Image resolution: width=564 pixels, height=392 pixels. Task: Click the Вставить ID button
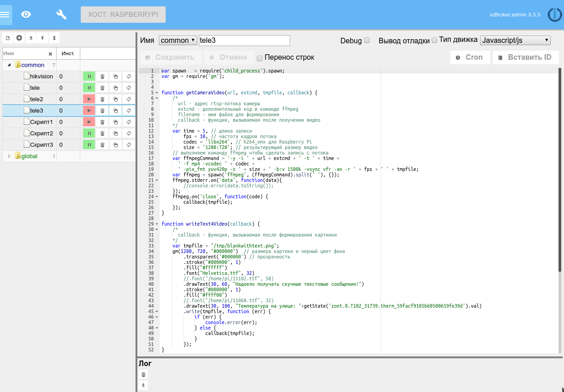[525, 57]
